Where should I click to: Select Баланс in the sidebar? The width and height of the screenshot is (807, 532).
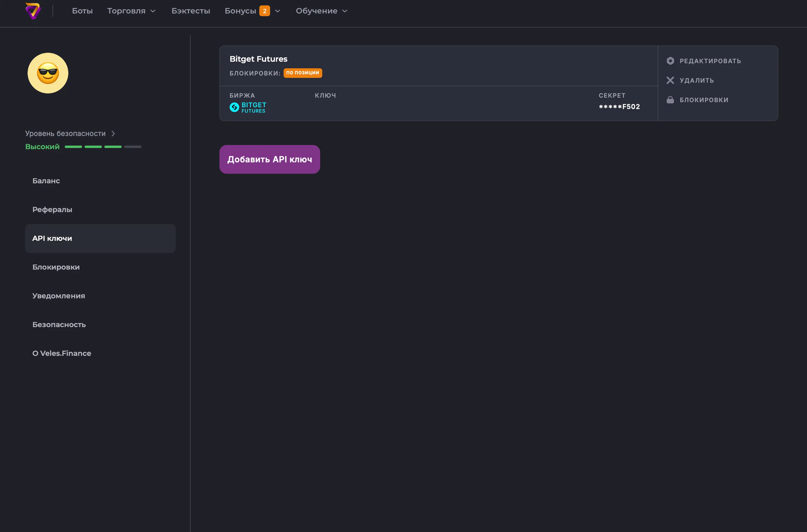pos(46,181)
